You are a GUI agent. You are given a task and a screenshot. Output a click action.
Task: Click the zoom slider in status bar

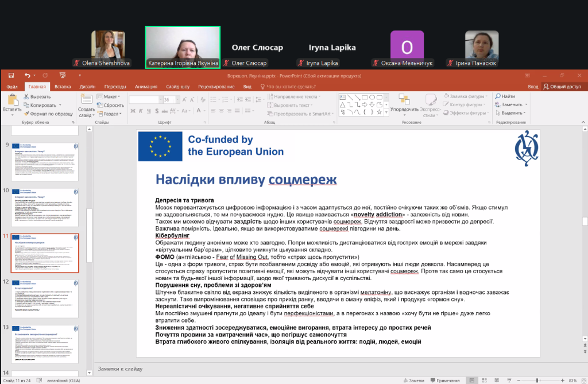pyautogui.click(x=537, y=380)
